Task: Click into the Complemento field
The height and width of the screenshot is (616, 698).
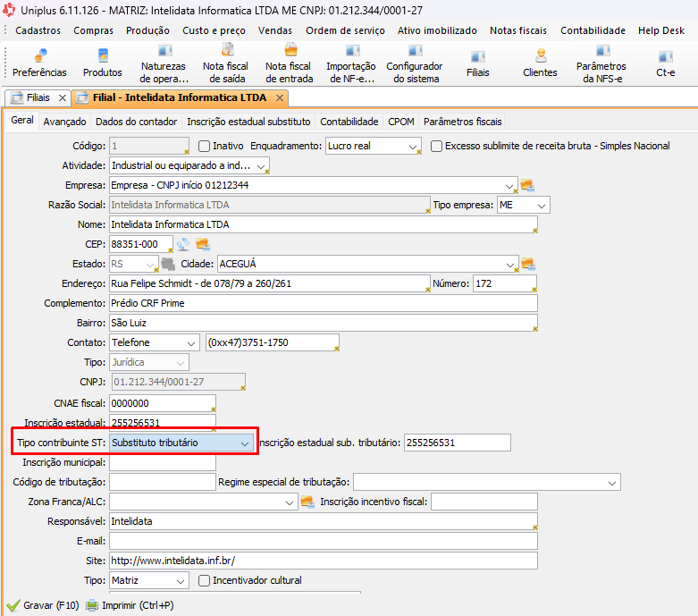Action: (x=324, y=304)
